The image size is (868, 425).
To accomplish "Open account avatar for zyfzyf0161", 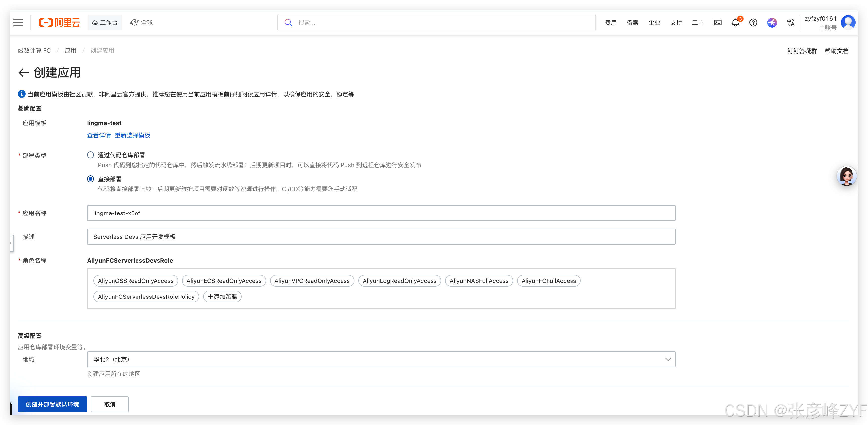I will (848, 22).
